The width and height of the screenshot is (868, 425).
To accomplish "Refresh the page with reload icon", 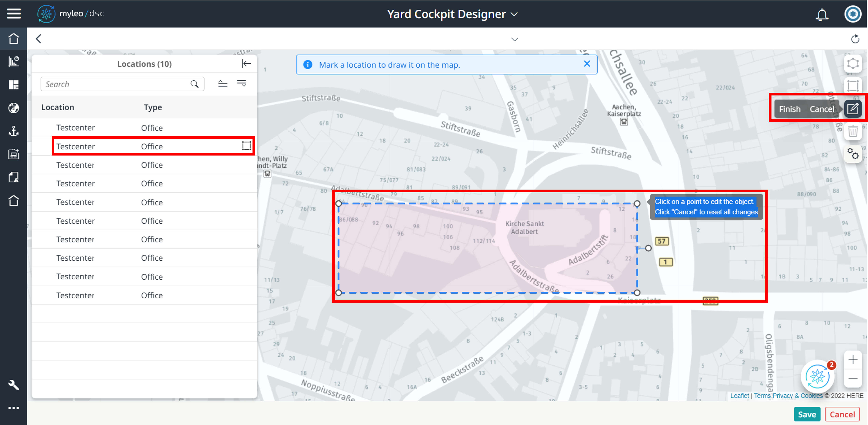I will tap(855, 39).
